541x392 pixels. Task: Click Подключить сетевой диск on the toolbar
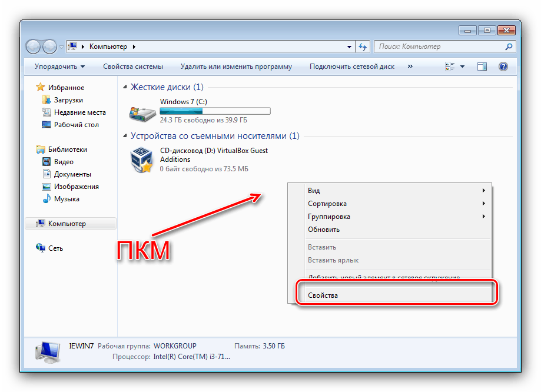(x=351, y=67)
